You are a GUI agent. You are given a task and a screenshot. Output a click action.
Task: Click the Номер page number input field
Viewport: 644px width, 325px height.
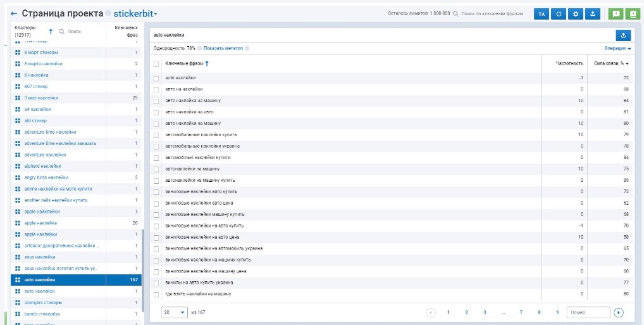tap(588, 313)
